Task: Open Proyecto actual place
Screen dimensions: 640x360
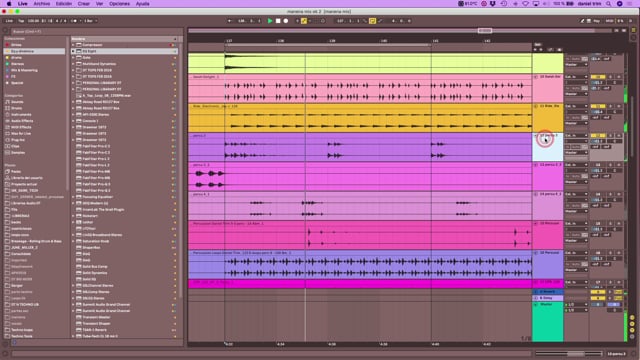Action: point(24,184)
